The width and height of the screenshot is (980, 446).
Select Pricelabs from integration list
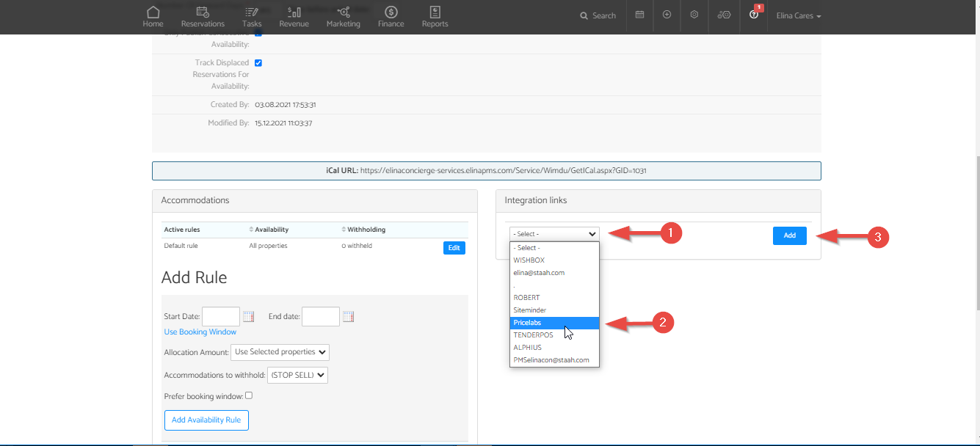(x=554, y=323)
